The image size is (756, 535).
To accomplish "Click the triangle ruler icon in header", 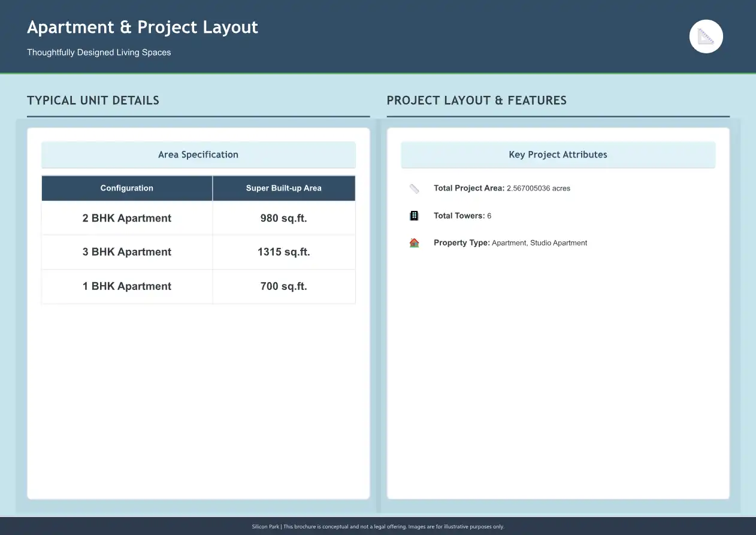I will pos(706,37).
